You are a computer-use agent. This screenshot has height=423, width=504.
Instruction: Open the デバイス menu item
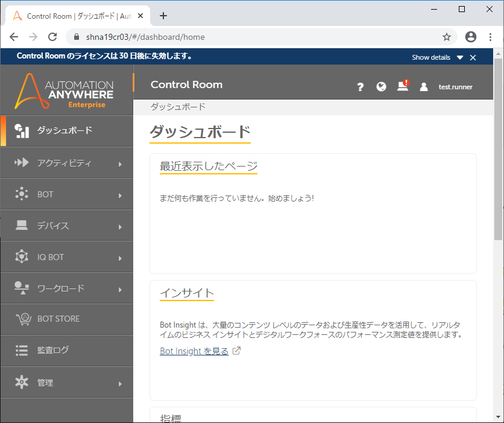67,225
